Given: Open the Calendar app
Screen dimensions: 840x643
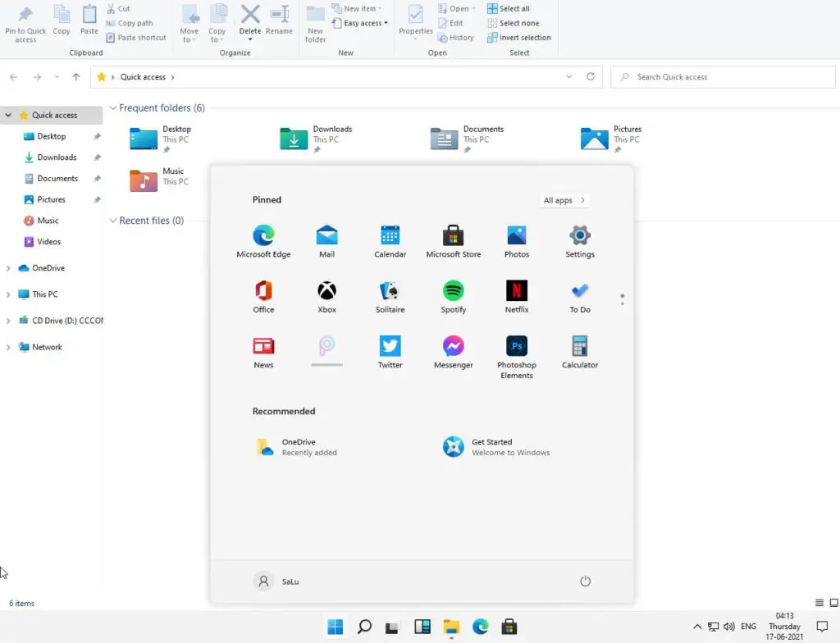Looking at the screenshot, I should [x=390, y=242].
